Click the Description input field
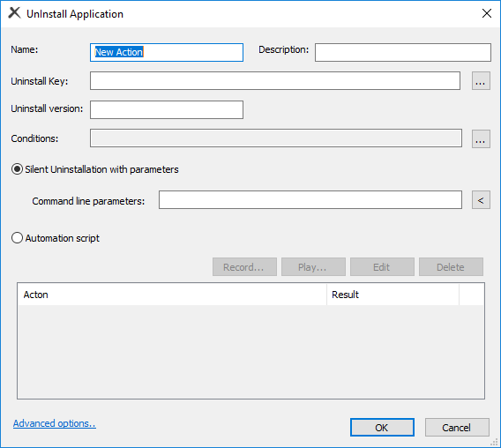The height and width of the screenshot is (448, 501). point(403,52)
